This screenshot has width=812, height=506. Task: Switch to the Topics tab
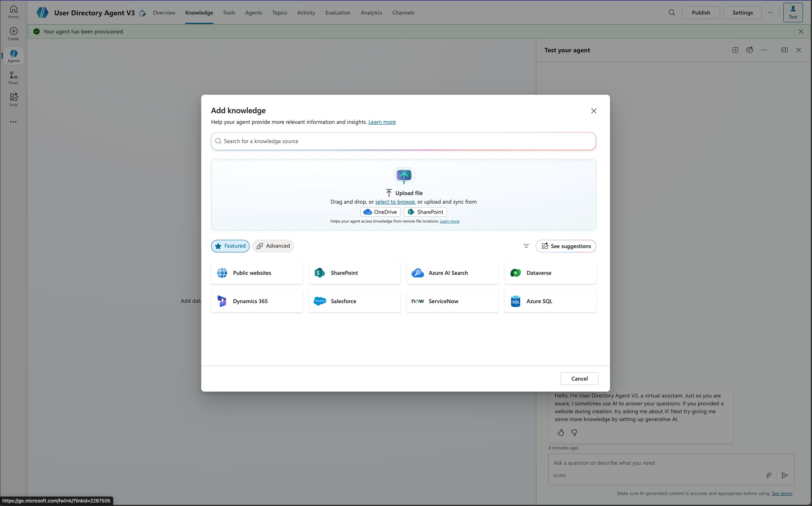pyautogui.click(x=279, y=13)
